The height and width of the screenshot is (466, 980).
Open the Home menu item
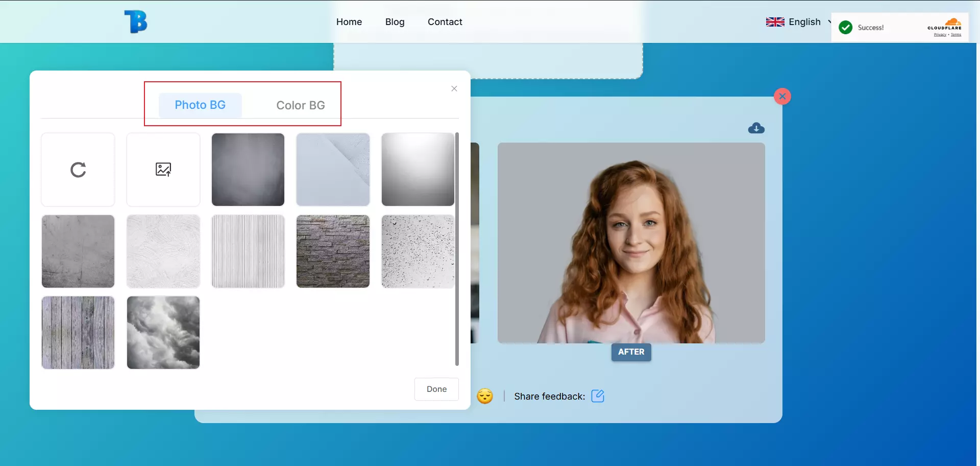click(x=349, y=22)
